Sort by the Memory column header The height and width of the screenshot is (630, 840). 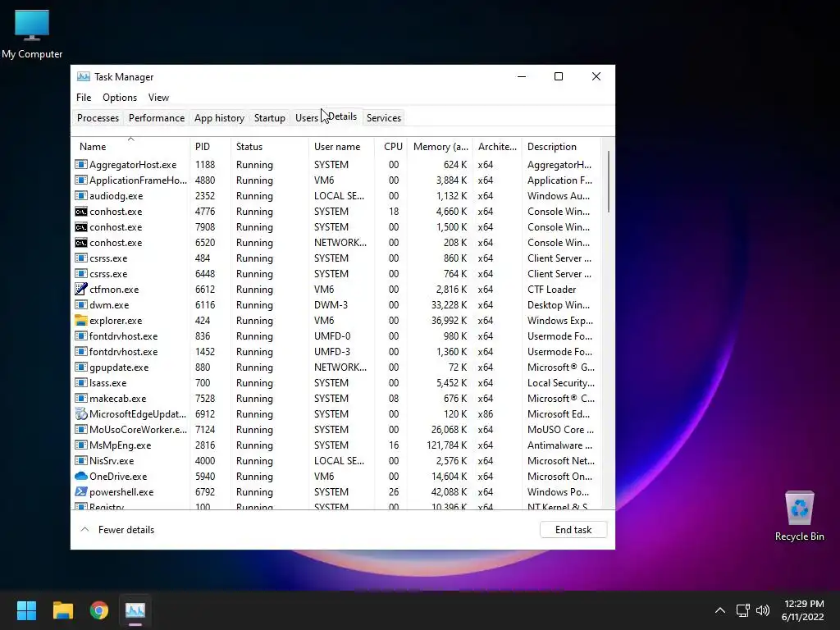pyautogui.click(x=440, y=147)
